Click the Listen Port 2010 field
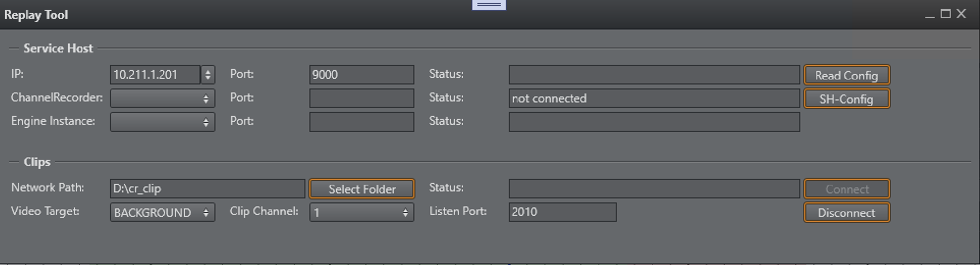The image size is (980, 265). [562, 212]
